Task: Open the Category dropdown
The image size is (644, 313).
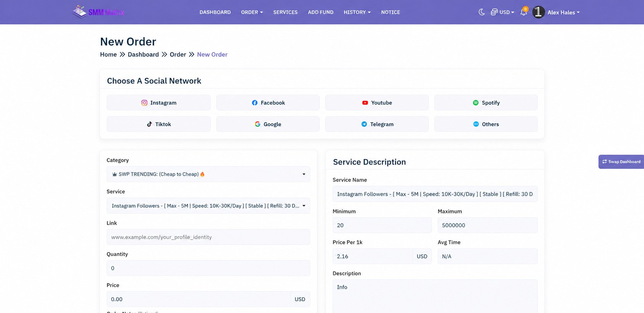Action: tap(208, 174)
